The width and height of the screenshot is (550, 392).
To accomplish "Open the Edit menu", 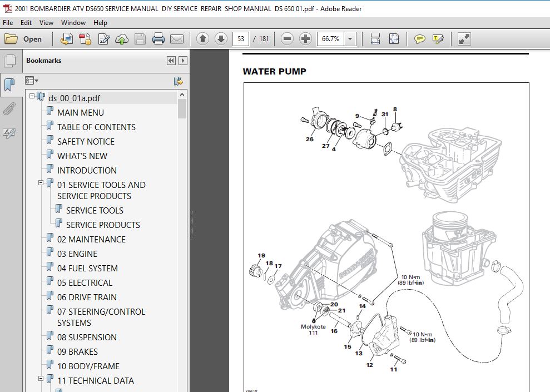I will (x=26, y=22).
